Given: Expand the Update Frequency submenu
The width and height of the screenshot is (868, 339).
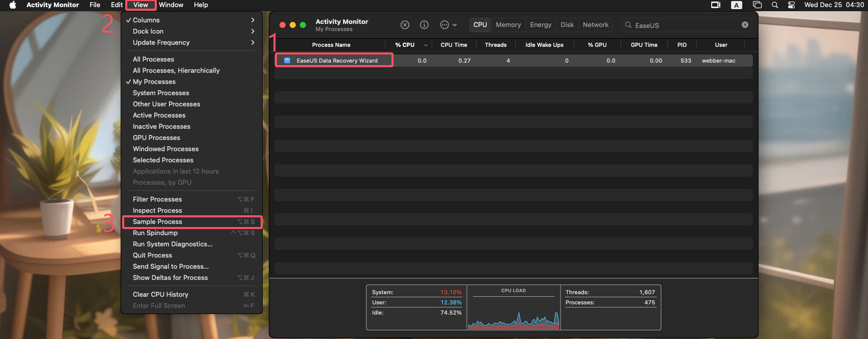Looking at the screenshot, I should (x=191, y=42).
